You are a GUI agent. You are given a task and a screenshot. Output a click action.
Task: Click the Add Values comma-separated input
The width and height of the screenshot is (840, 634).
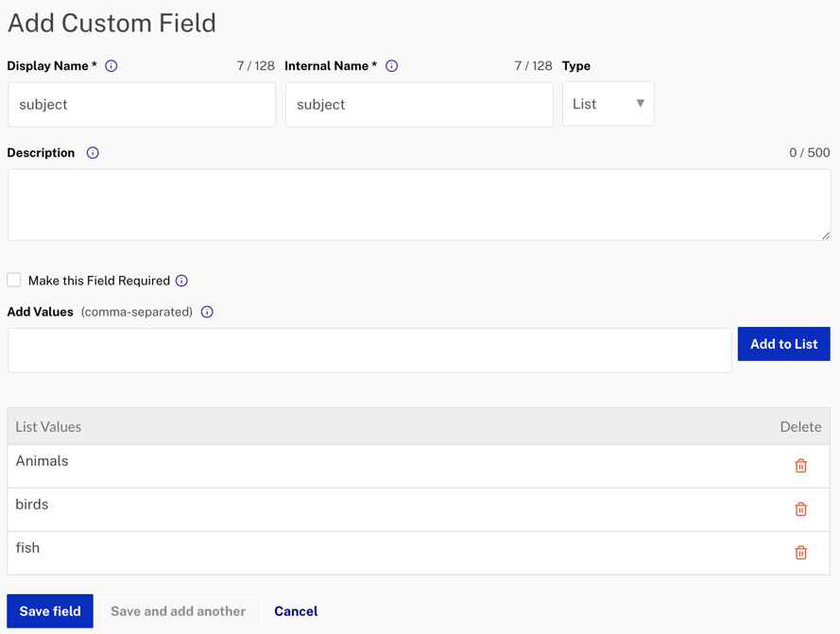[x=369, y=351]
